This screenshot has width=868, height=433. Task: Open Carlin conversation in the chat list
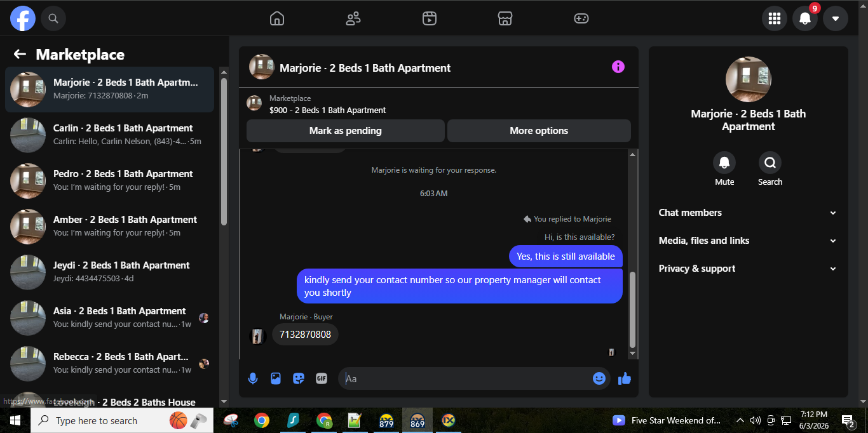tap(109, 135)
